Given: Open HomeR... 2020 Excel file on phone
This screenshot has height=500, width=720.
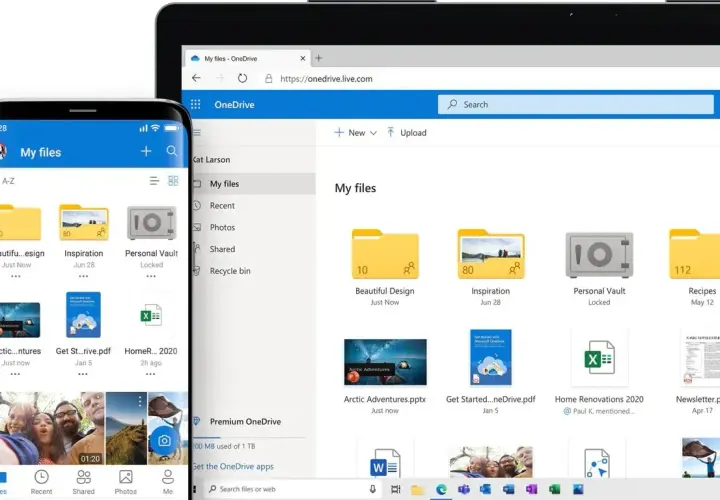Looking at the screenshot, I should coord(151,315).
